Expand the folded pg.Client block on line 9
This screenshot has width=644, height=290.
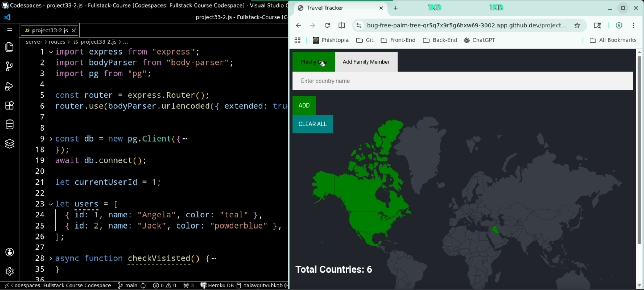[x=51, y=139]
